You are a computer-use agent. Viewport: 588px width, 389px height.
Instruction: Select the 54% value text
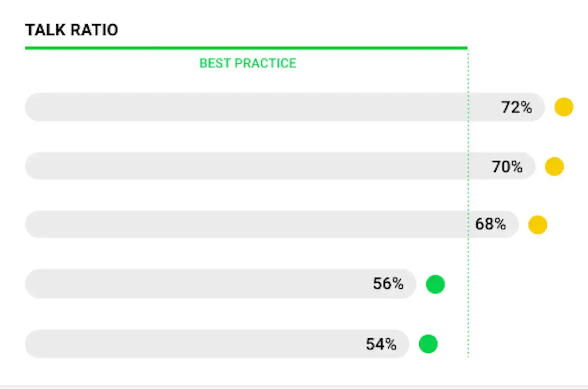point(381,344)
